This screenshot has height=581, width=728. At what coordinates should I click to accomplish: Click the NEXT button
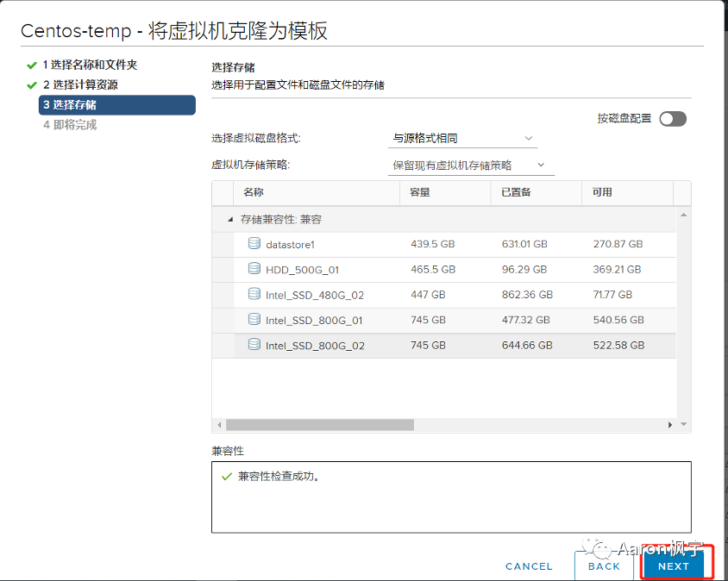coord(673,566)
